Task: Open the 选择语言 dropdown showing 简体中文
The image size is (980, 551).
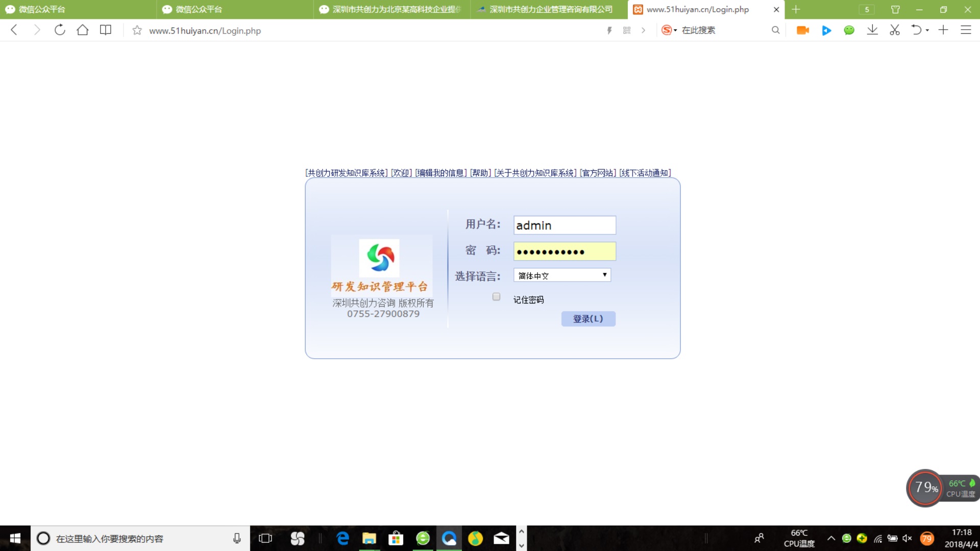Action: 562,275
